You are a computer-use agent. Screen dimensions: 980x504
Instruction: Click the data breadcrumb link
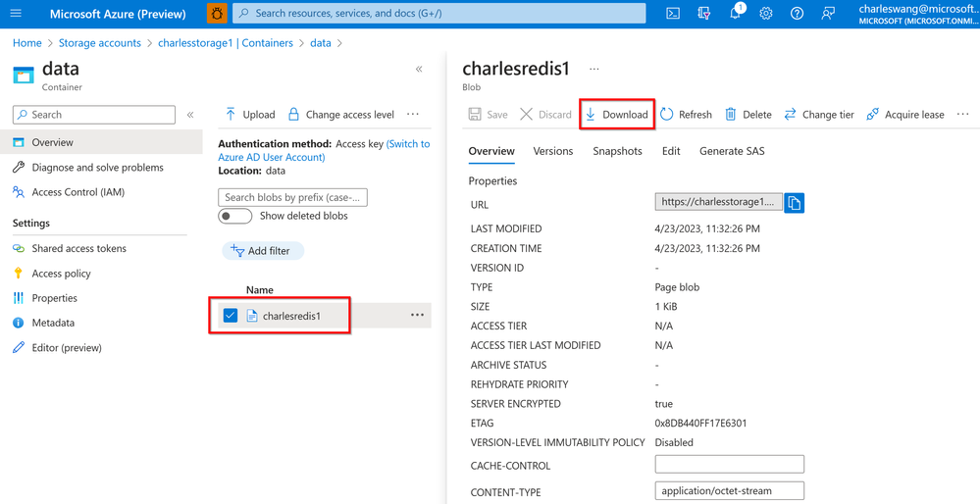(x=321, y=43)
